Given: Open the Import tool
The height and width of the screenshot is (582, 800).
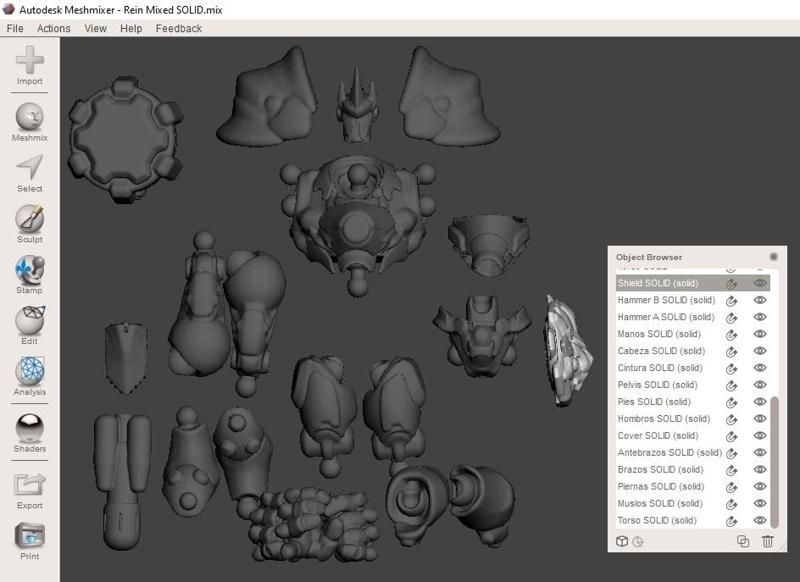Looking at the screenshot, I should [30, 65].
